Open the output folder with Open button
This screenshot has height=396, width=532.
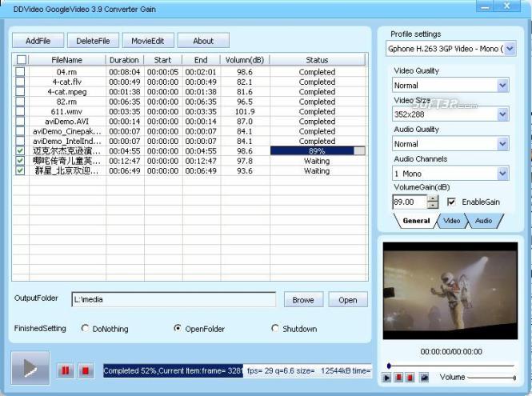coord(348,300)
